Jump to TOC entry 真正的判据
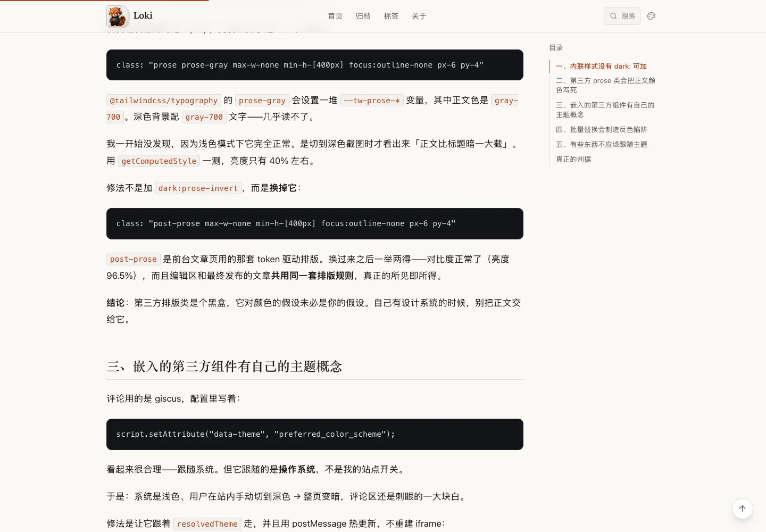This screenshot has width=766, height=532. (x=573, y=159)
